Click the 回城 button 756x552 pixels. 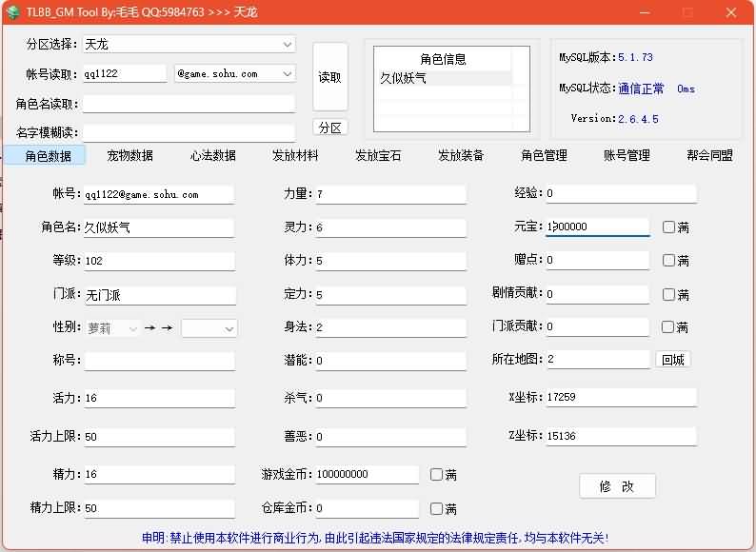[x=673, y=360]
